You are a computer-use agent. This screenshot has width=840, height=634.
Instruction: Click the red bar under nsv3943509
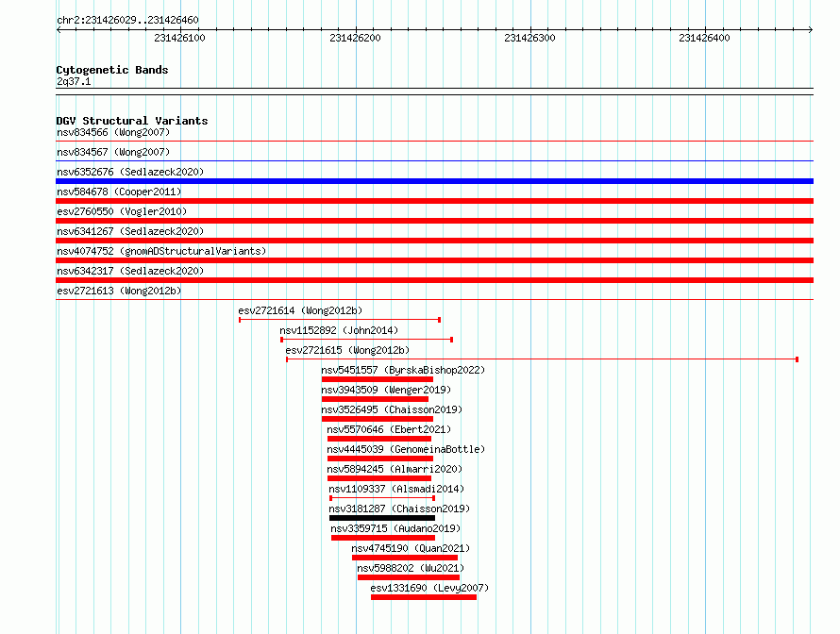[375, 399]
